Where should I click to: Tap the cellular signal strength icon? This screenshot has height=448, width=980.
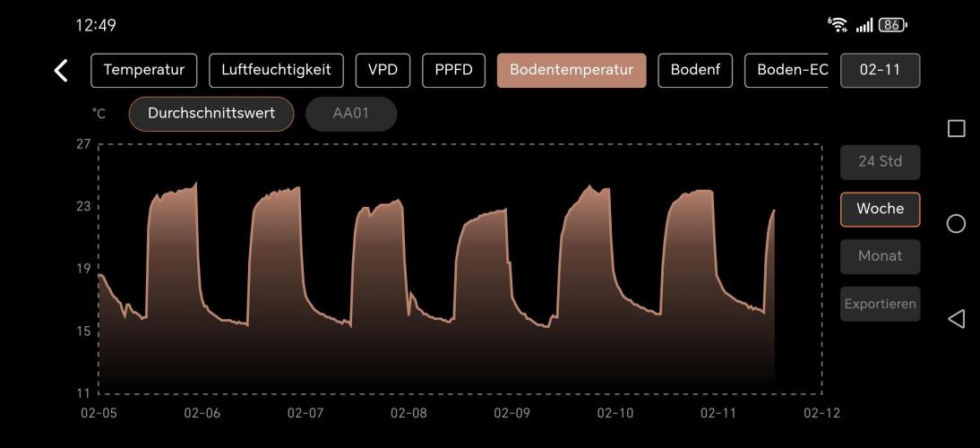[x=864, y=25]
